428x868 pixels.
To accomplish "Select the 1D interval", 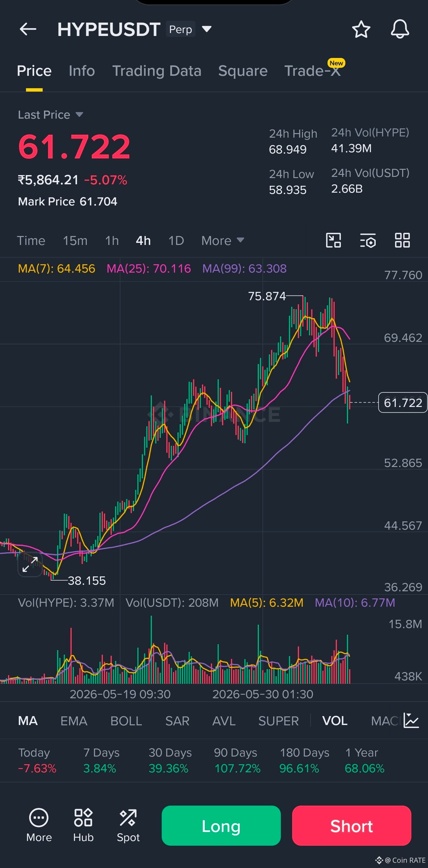I will coord(176,240).
